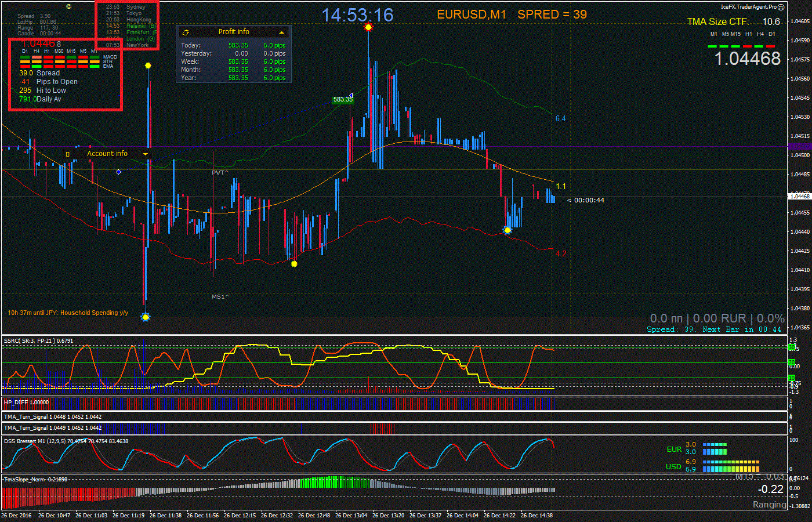Image resolution: width=812 pixels, height=522 pixels.
Task: Click the Yesterday row in Profit info
Action: click(233, 53)
